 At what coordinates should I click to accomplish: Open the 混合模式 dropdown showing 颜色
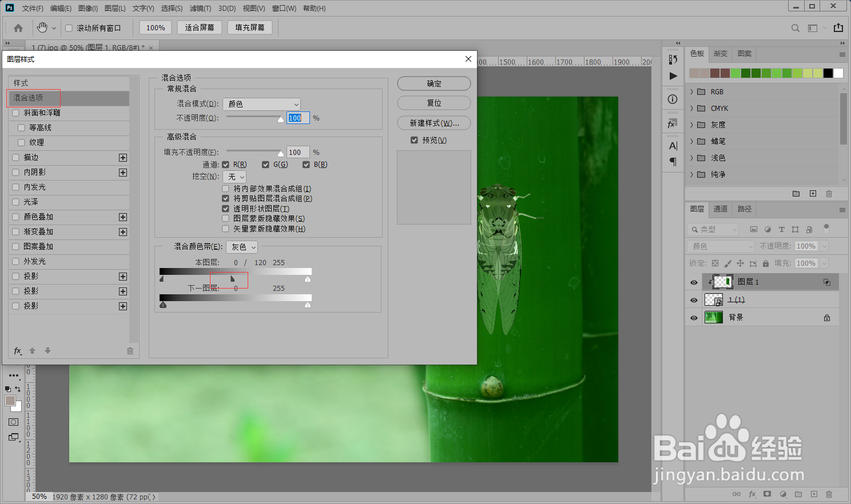(261, 104)
